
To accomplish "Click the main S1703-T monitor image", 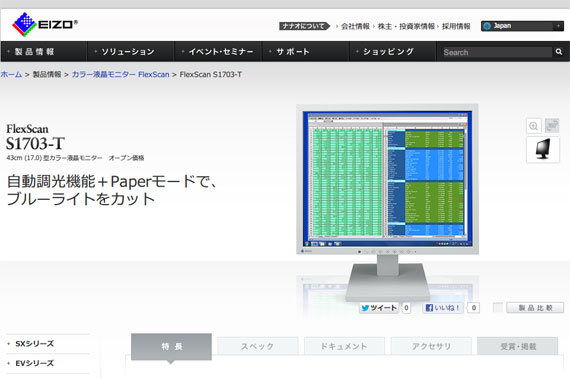I will click(387, 203).
